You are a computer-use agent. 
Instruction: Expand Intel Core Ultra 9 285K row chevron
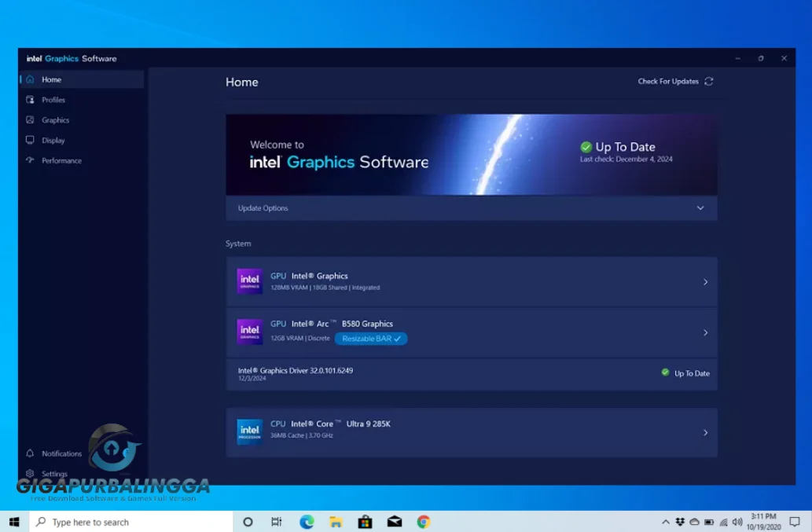[x=705, y=432]
